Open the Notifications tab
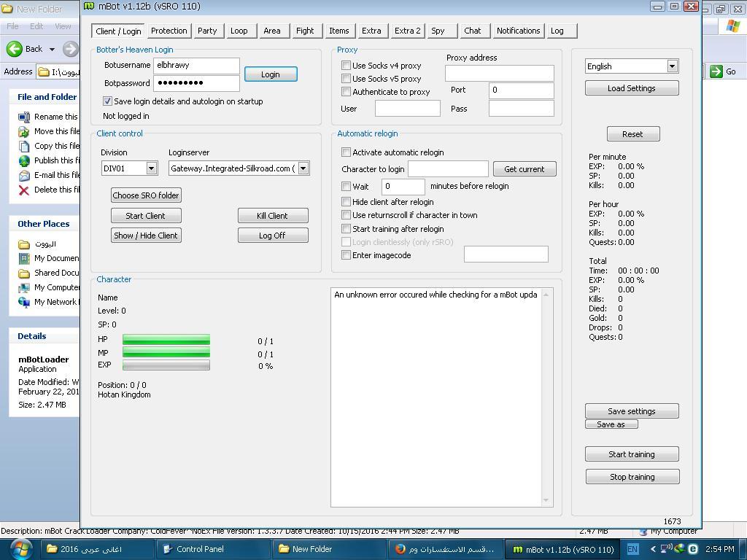 [519, 31]
